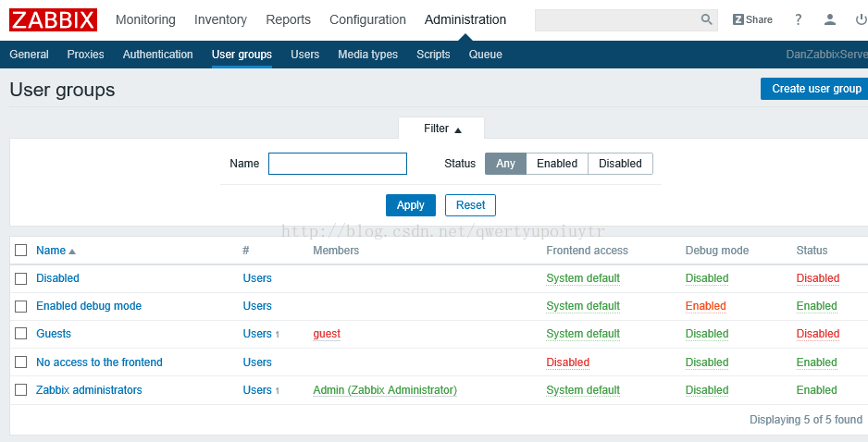Open the Enabled debug mode group link

(x=89, y=305)
